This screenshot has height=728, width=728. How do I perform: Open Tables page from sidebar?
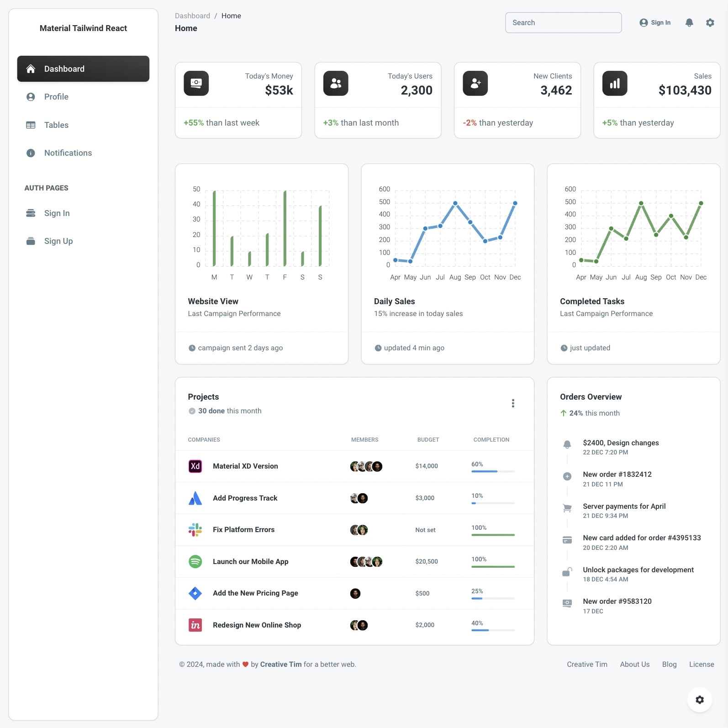pyautogui.click(x=83, y=125)
